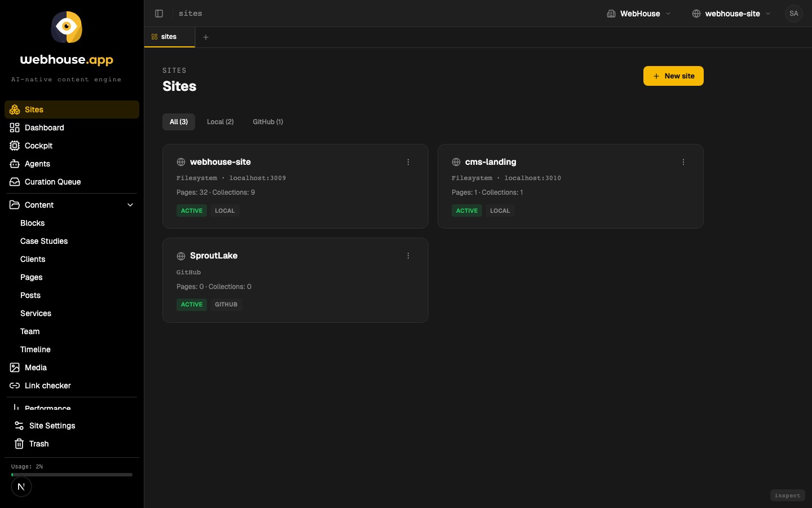
Task: Click the New site button
Action: [673, 76]
